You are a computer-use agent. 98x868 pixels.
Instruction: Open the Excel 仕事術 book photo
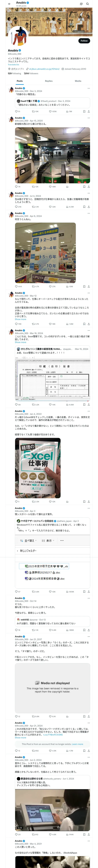38,468
